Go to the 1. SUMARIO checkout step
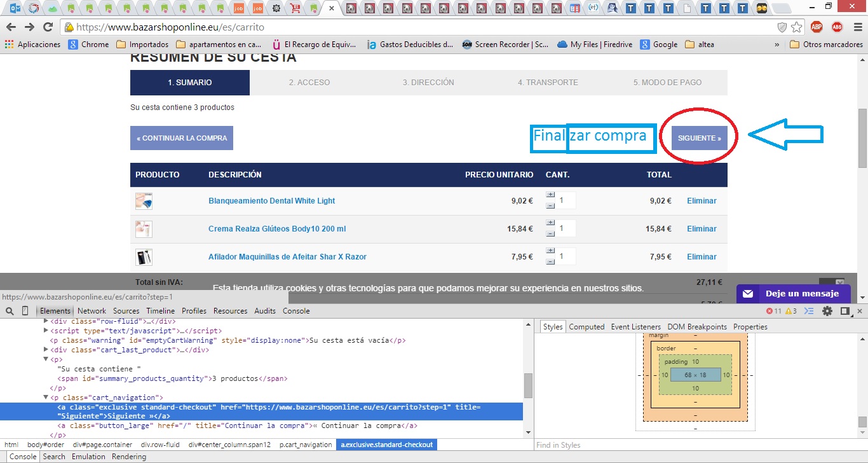This screenshot has width=868, height=463. tap(190, 83)
